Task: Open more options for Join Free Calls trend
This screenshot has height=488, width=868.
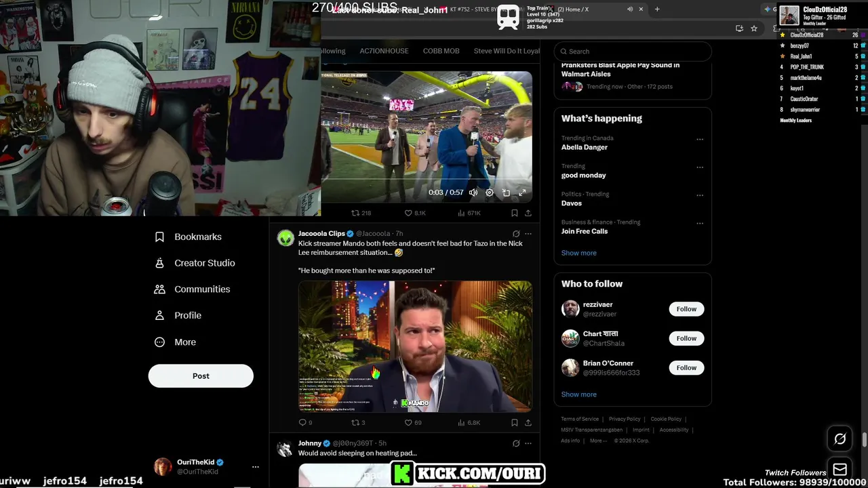Action: (x=700, y=223)
